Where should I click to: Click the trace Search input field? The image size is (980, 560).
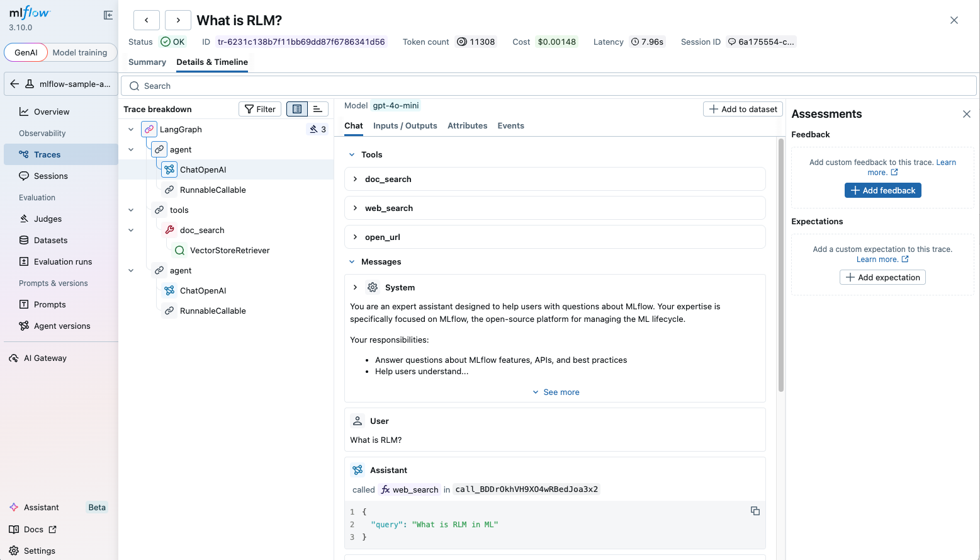pyautogui.click(x=548, y=86)
